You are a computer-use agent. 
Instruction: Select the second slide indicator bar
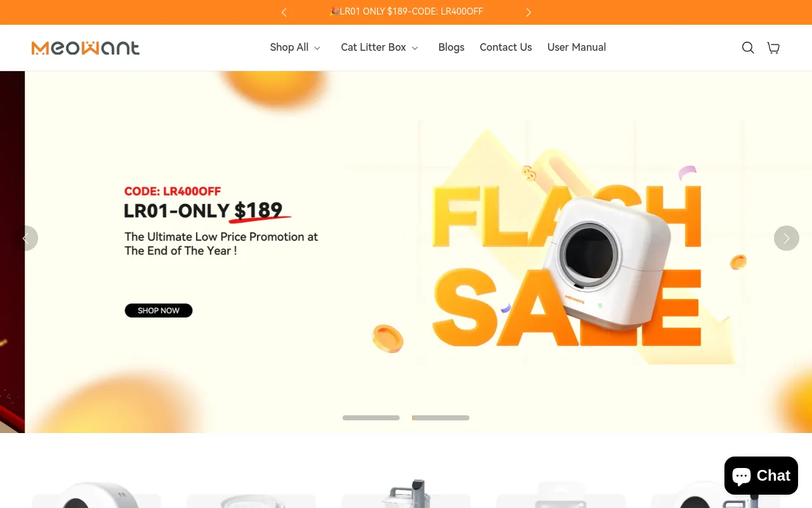click(441, 418)
